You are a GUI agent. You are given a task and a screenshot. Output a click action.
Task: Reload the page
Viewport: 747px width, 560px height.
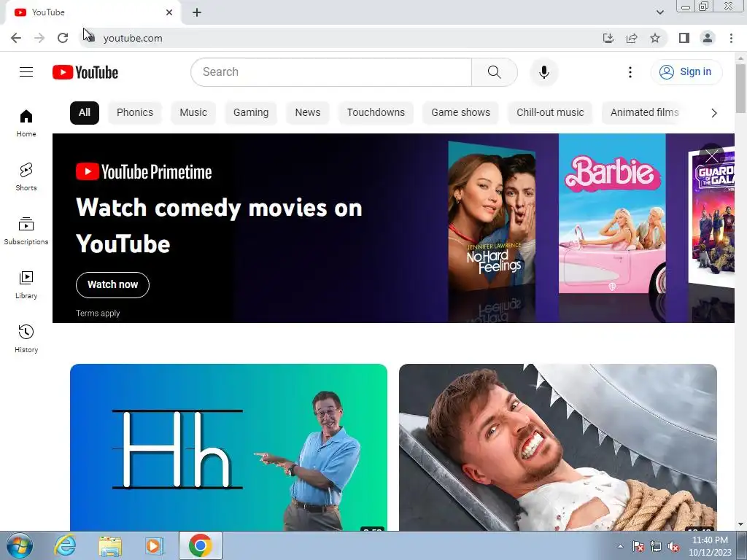pos(63,38)
